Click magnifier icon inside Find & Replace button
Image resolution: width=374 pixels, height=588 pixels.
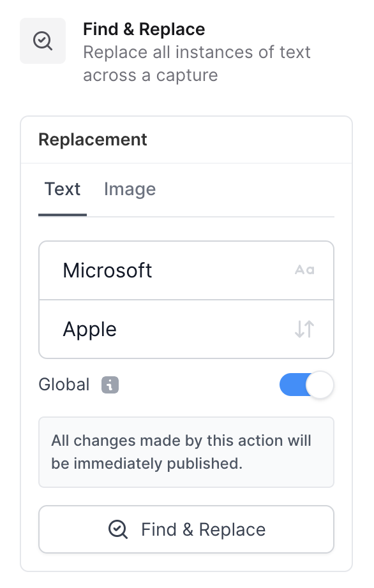[118, 529]
